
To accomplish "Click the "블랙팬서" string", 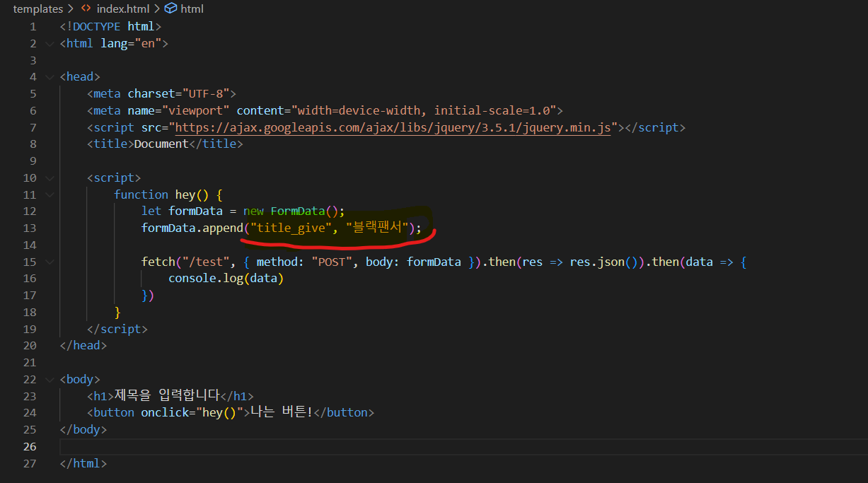I will tap(378, 228).
